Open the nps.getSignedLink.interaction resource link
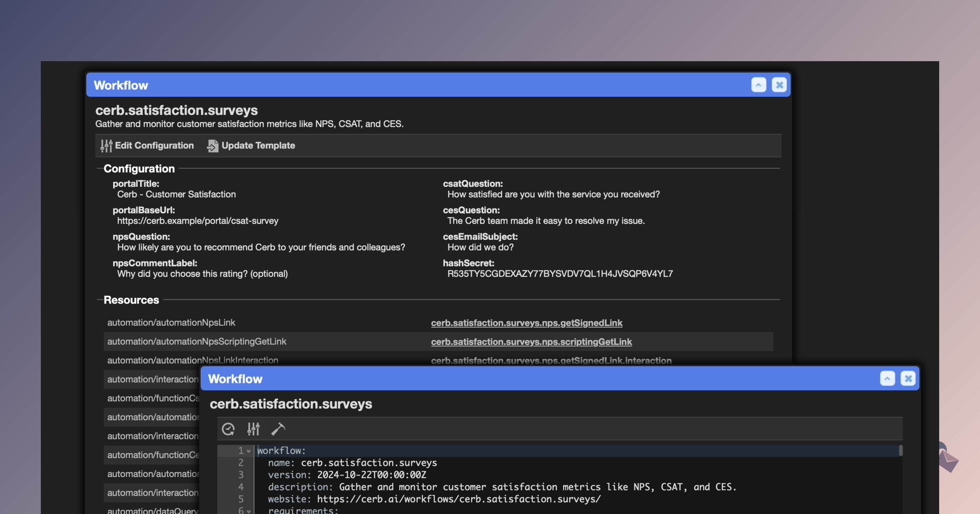The height and width of the screenshot is (514, 980). pos(551,361)
